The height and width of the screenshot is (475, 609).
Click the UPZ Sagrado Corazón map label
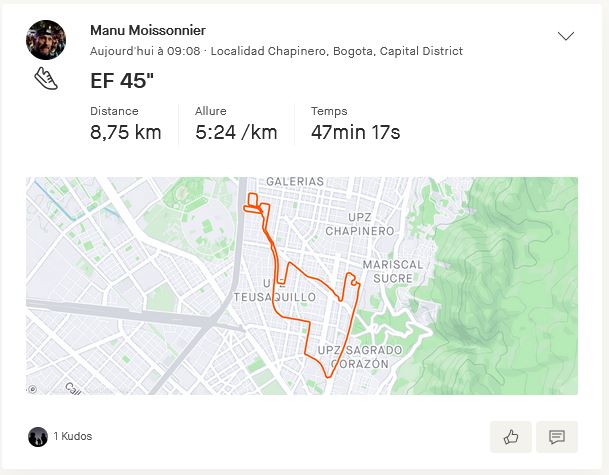tap(360, 357)
